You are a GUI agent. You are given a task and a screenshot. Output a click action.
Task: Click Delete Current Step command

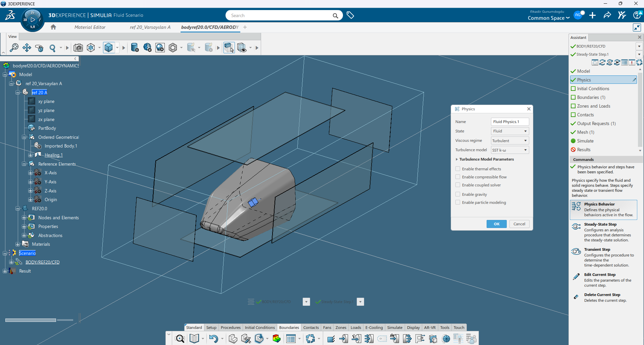click(x=603, y=297)
